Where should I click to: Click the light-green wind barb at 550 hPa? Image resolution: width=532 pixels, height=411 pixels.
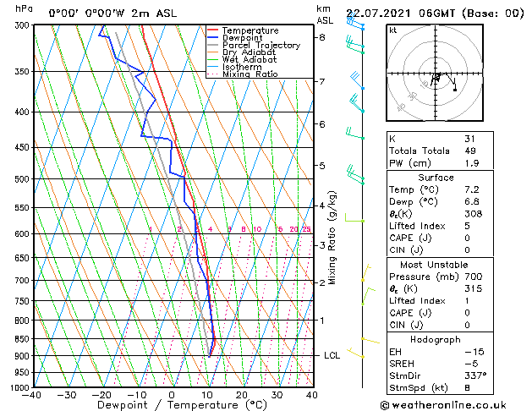point(354,217)
